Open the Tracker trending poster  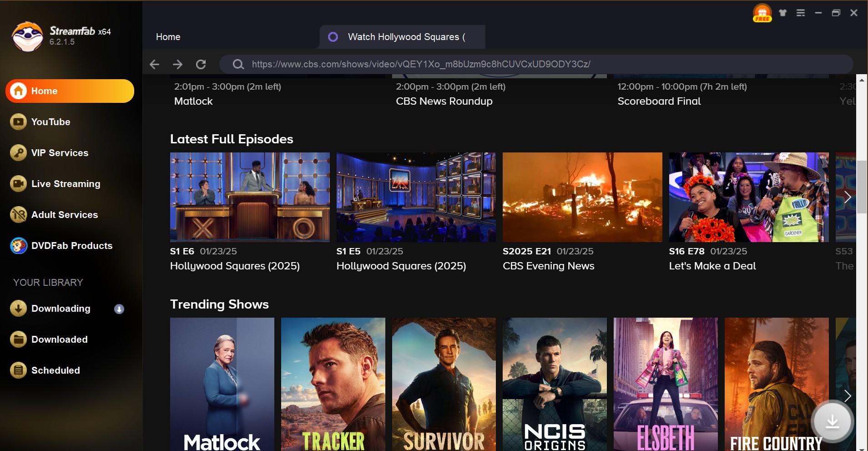pos(333,384)
